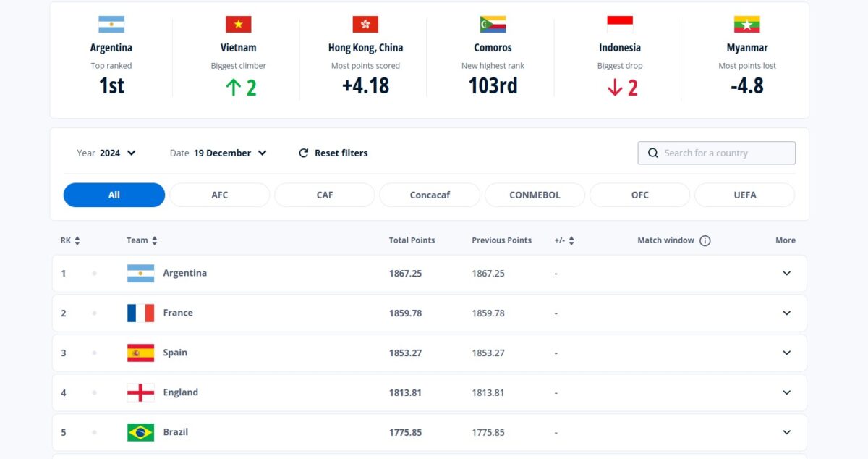Sort by RK column arrows
This screenshot has height=459, width=868.
pos(77,240)
